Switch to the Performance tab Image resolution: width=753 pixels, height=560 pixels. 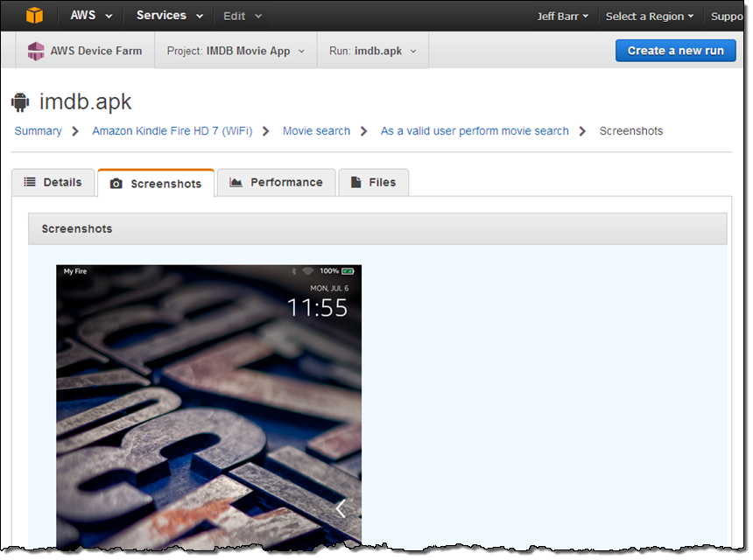276,182
